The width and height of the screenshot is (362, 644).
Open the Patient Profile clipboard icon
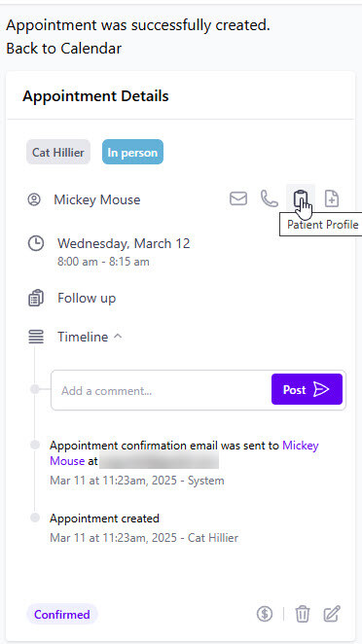(x=301, y=199)
